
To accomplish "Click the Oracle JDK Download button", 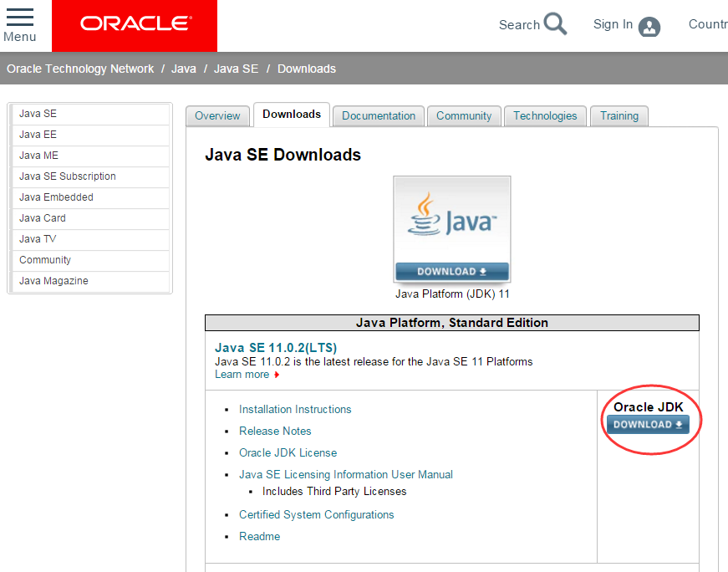I will pos(648,424).
